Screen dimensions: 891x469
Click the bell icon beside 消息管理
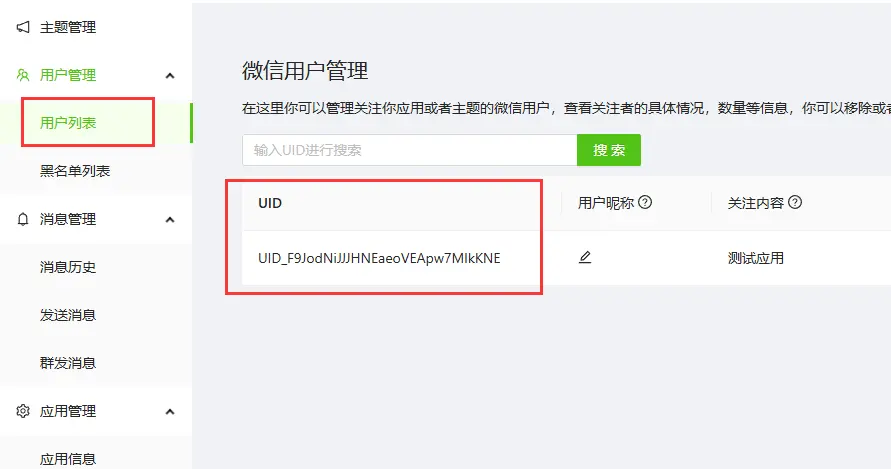pos(23,219)
